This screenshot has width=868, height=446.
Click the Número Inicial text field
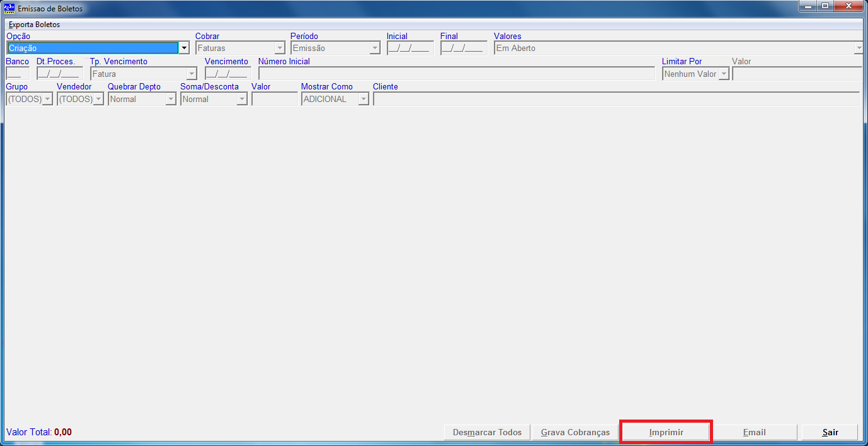457,74
